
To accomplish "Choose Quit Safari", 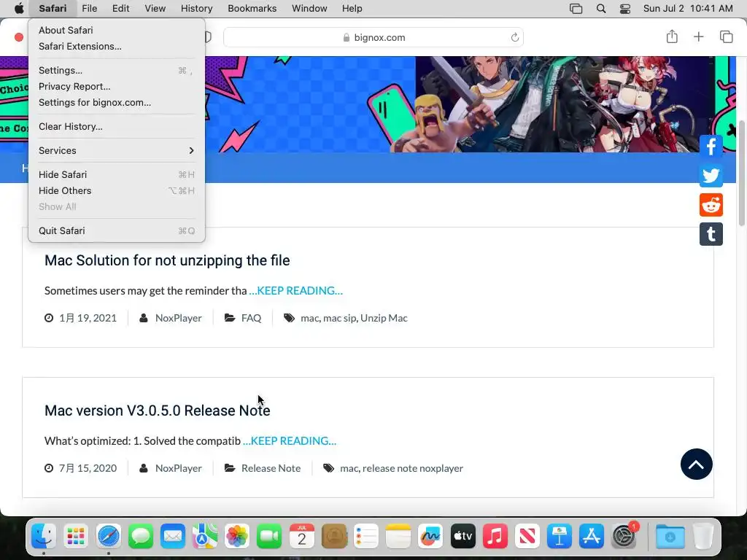I will pos(117,231).
